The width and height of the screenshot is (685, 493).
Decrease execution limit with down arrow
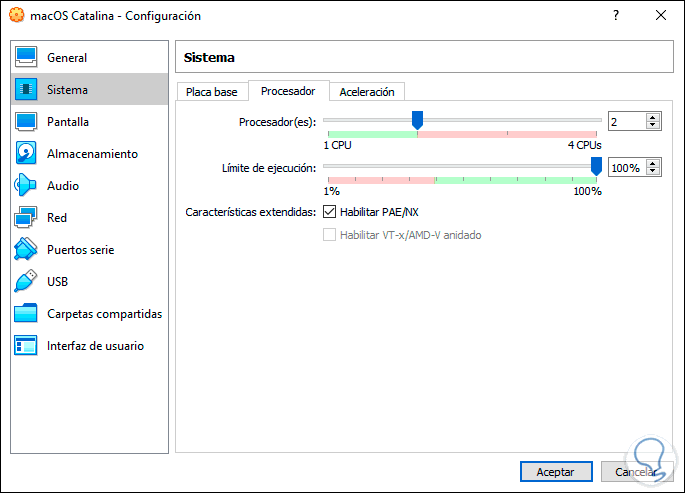tap(653, 171)
